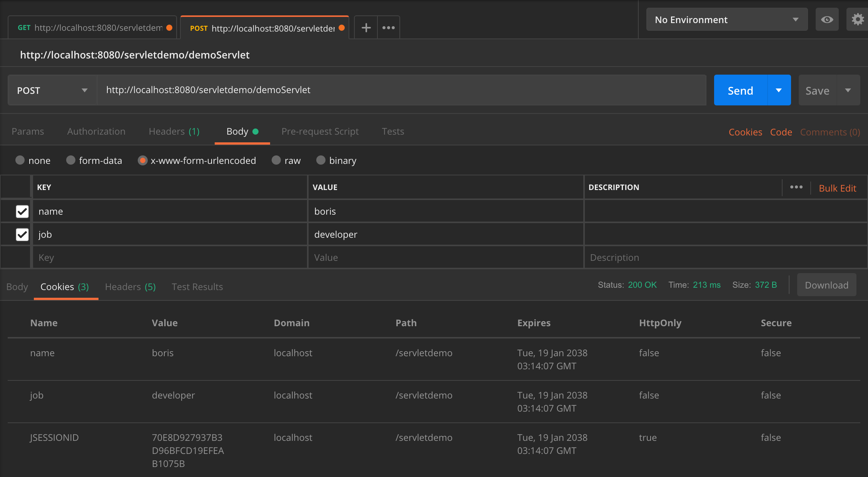868x477 pixels.
Task: Expand the POST method dropdown
Action: click(52, 90)
